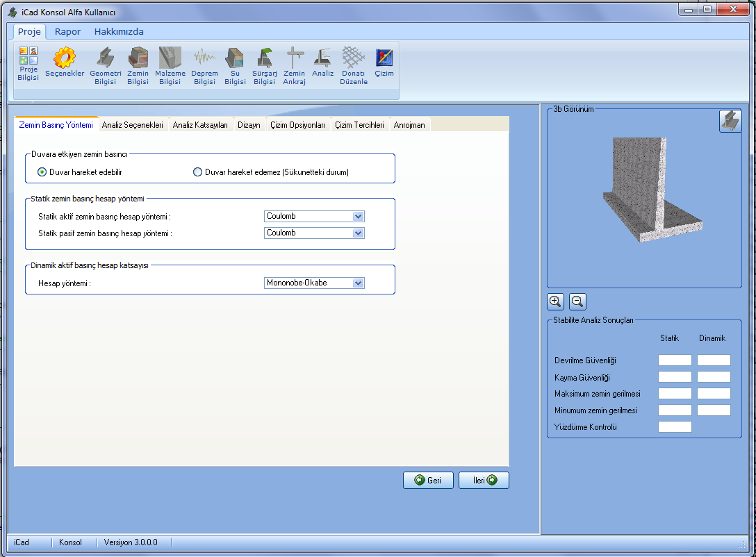This screenshot has width=756, height=557.
Task: Click the Yüzdürme Kontrolü result field
Action: pyautogui.click(x=675, y=426)
